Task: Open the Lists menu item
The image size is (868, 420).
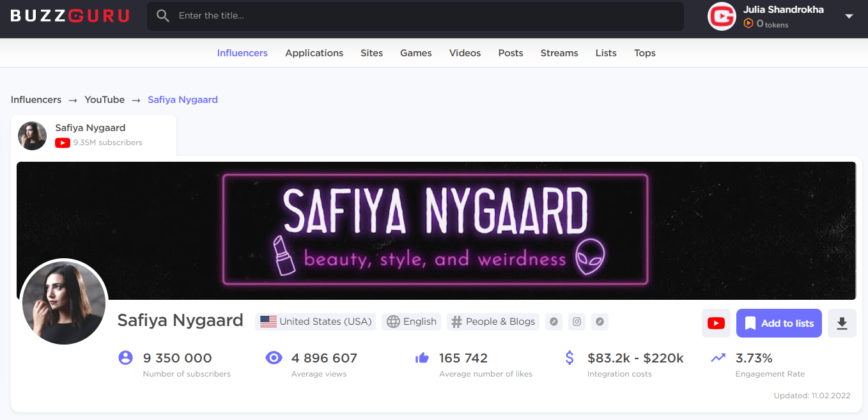Action: pyautogui.click(x=606, y=53)
